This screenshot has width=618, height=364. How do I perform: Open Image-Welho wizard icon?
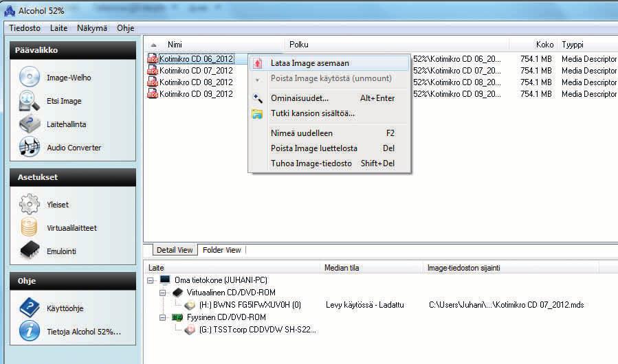(x=29, y=77)
